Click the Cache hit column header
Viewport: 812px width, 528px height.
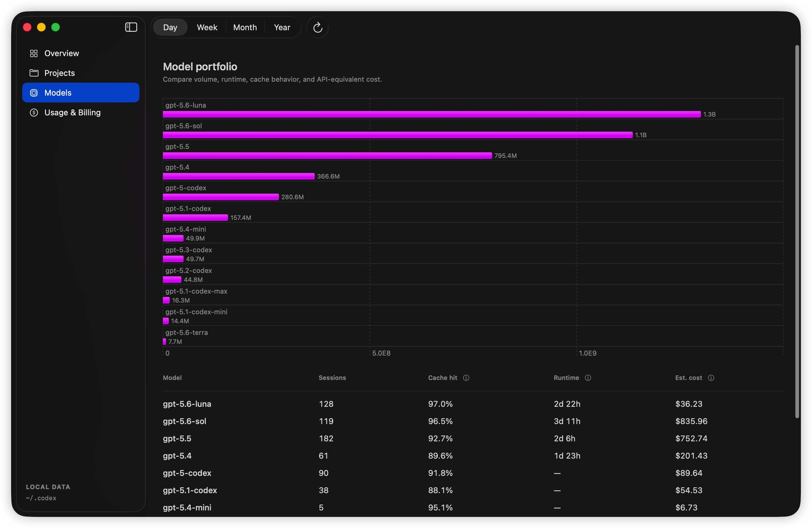coord(442,377)
